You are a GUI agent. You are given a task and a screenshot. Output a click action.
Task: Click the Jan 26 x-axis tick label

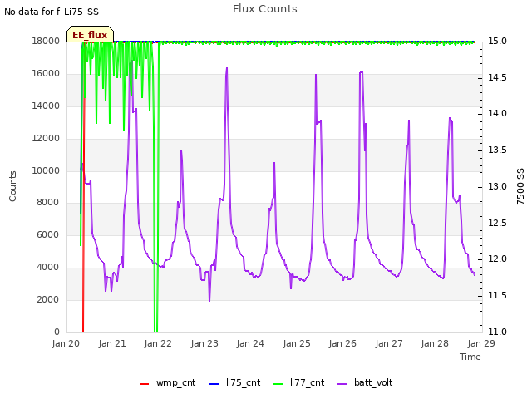click(x=342, y=343)
